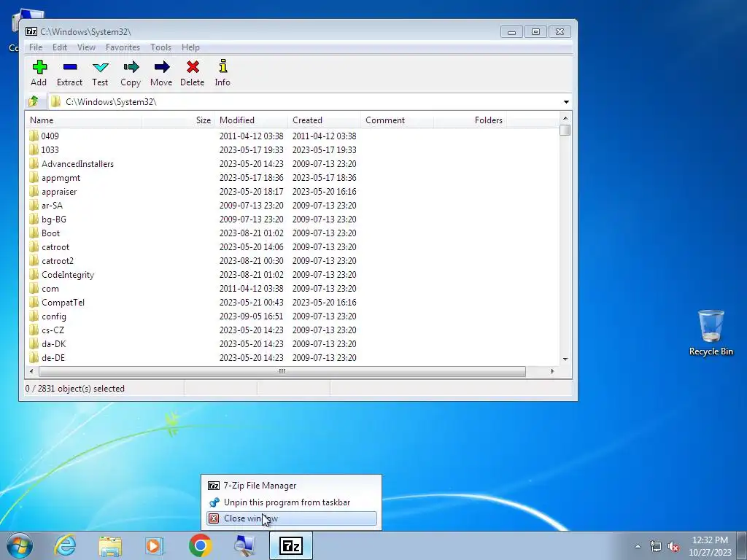Screen dimensions: 747x560
Task: Select the CodeIntegrity folder icon
Action: click(34, 275)
